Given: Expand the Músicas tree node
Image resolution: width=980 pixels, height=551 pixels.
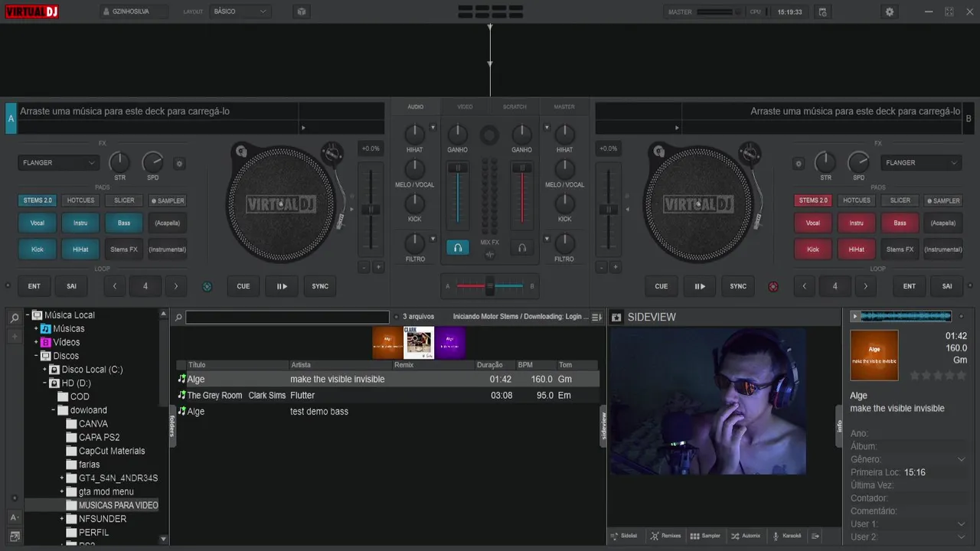Looking at the screenshot, I should [x=36, y=329].
